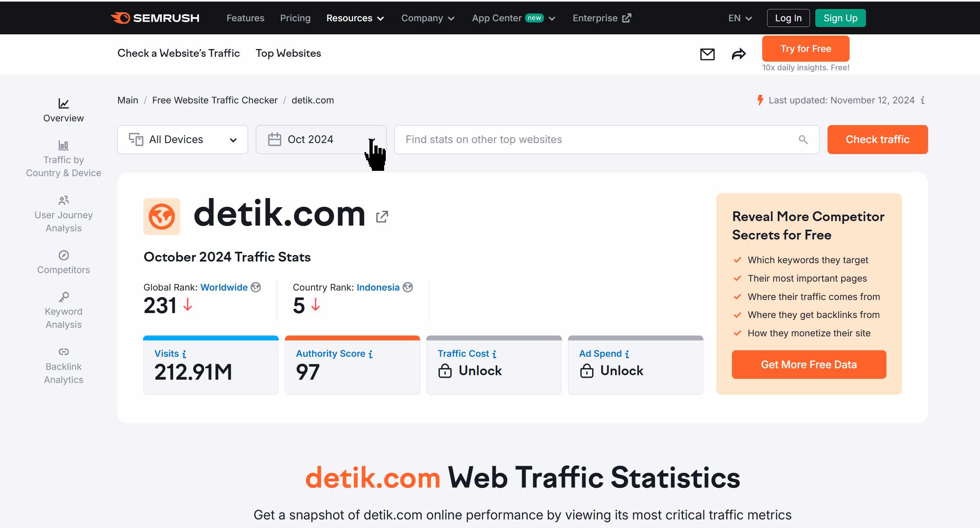Viewport: 980px width, 528px height.
Task: Select the Traffic by Country & Device icon
Action: coord(63,145)
